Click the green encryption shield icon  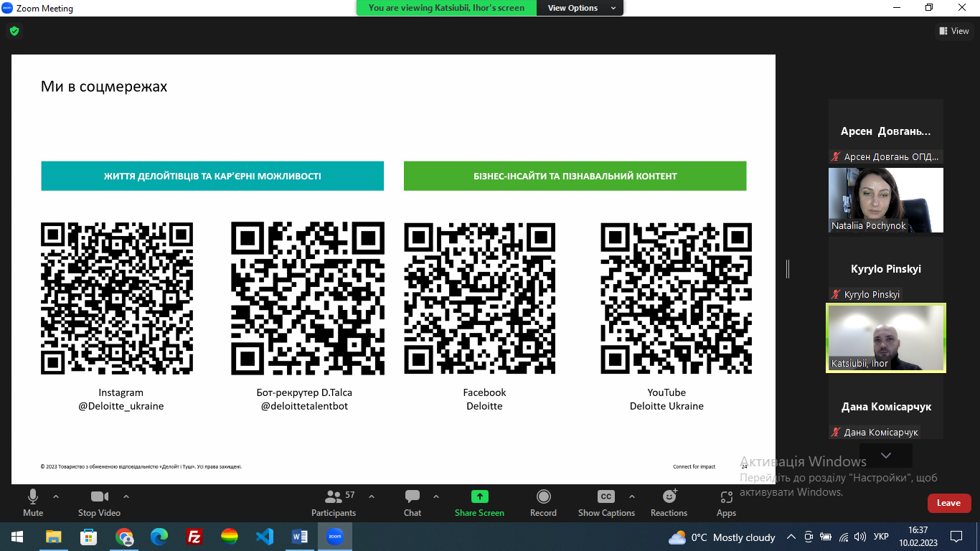pos(14,31)
